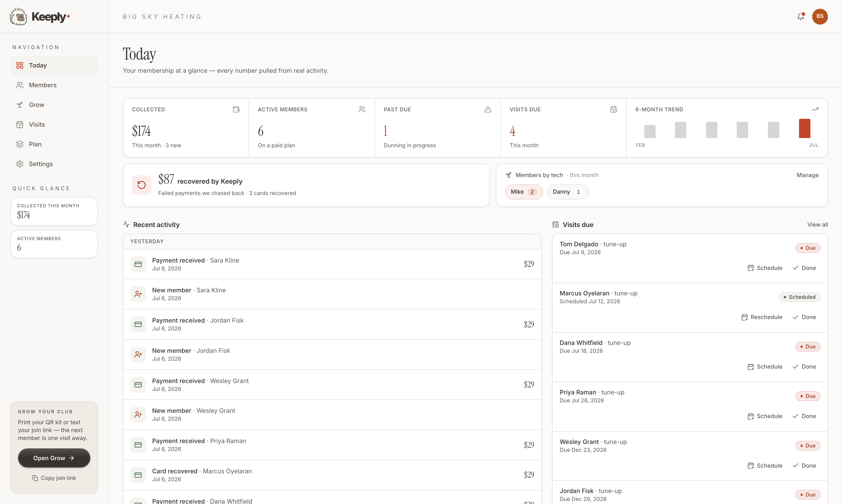Select the Mike tech chip
This screenshot has width=842, height=504.
524,192
